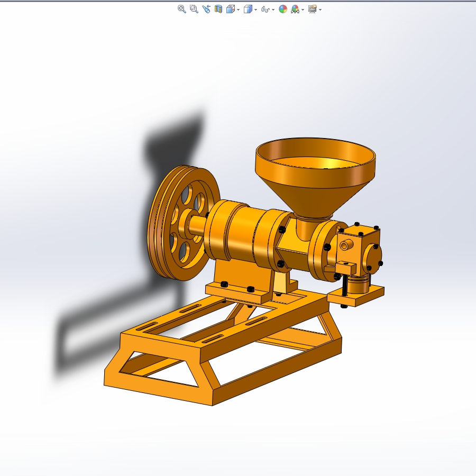476x476 pixels.
Task: Open Edit Appearance color ball
Action: coord(282,9)
